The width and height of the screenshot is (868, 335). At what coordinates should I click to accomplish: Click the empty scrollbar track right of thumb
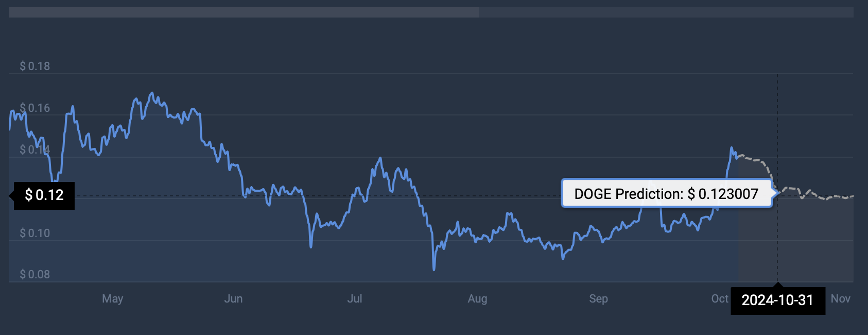(x=666, y=12)
